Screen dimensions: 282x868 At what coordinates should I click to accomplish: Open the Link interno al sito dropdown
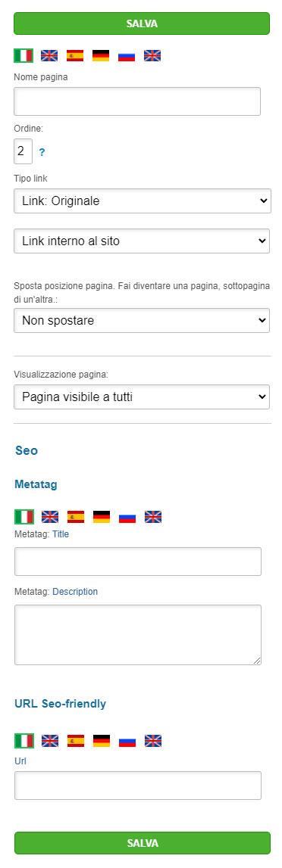[x=142, y=241]
